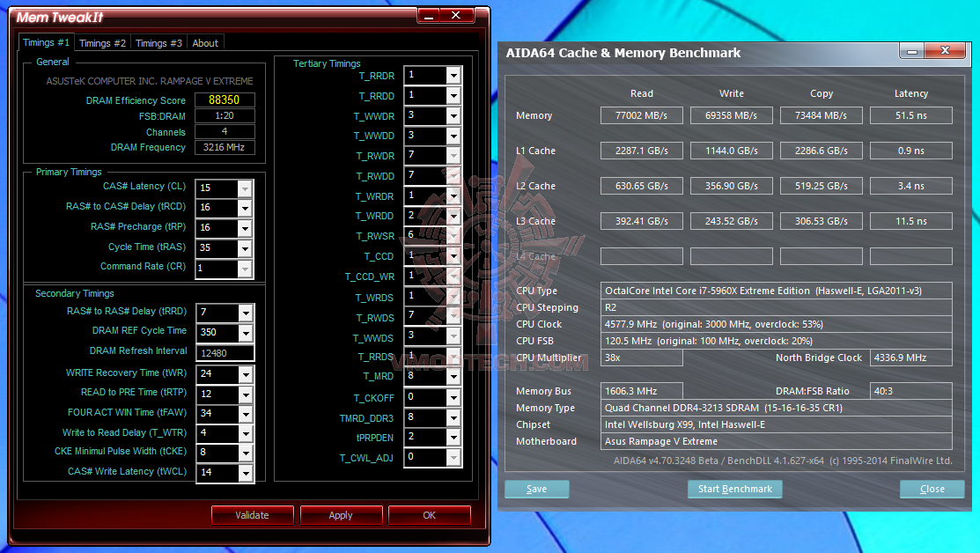Image resolution: width=980 pixels, height=553 pixels.
Task: Click the Memory Type field in AIDA64
Action: (x=777, y=408)
